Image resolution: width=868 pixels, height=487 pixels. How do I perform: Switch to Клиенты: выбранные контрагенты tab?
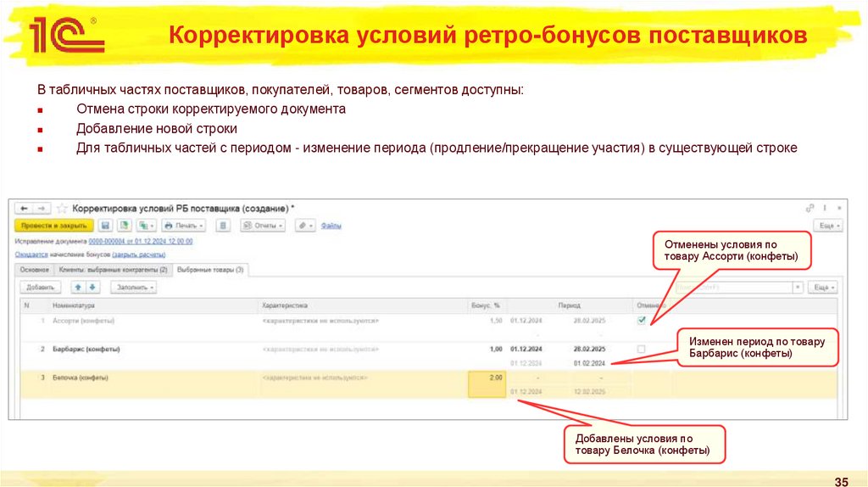pos(113,270)
